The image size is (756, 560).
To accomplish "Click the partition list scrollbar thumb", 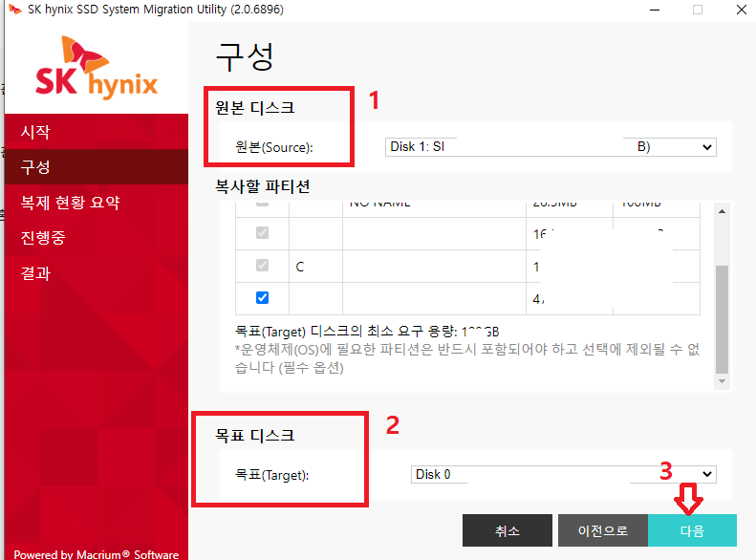I will coord(722,319).
